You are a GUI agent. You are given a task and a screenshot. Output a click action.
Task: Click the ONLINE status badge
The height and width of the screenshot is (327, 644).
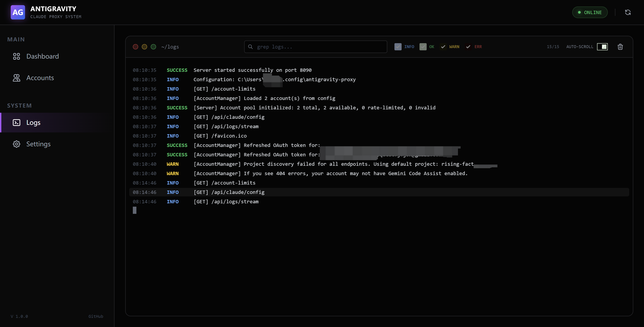[x=590, y=12]
